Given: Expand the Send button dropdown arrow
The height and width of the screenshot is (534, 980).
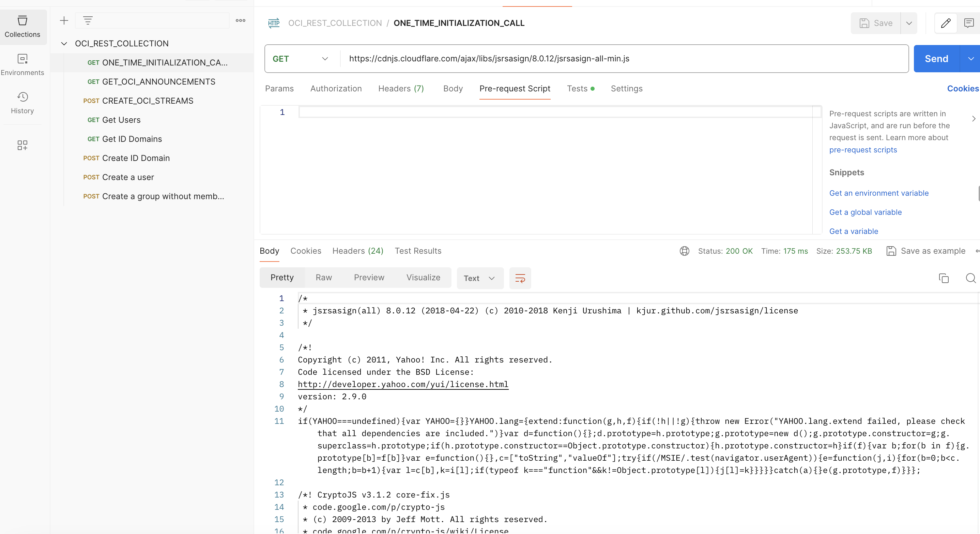Looking at the screenshot, I should pos(971,59).
